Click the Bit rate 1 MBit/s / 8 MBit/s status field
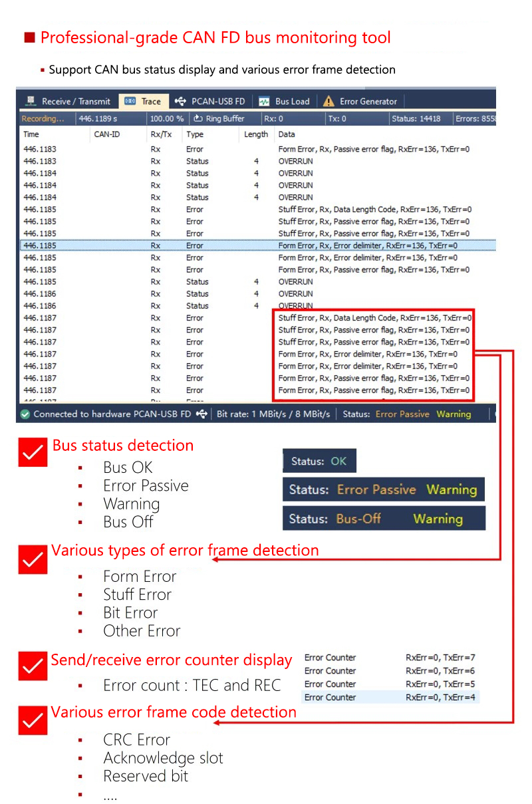This screenshot has width=532, height=804. point(273,414)
